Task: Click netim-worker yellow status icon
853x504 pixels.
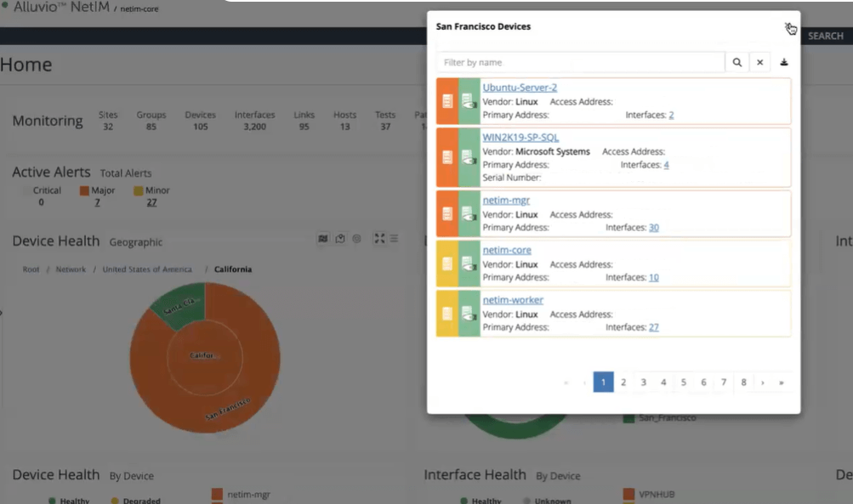Action: (x=447, y=314)
